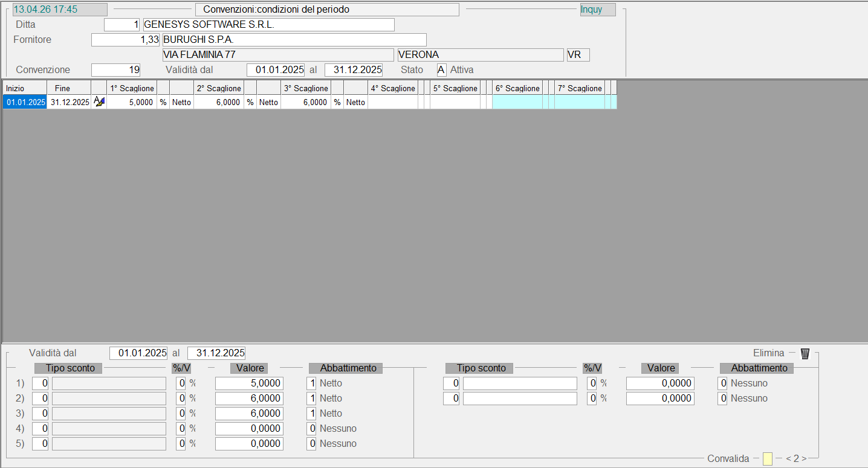Click the bottom panel Validità dal date field
Viewport: 868px width, 468px height.
[138, 353]
